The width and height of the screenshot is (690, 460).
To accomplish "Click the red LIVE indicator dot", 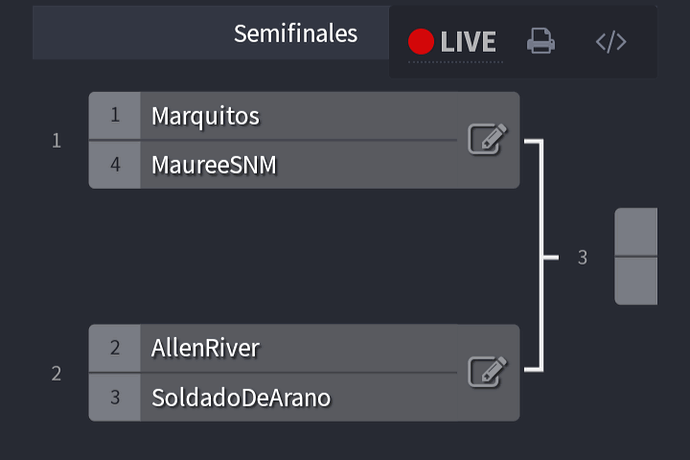I will coord(421,42).
